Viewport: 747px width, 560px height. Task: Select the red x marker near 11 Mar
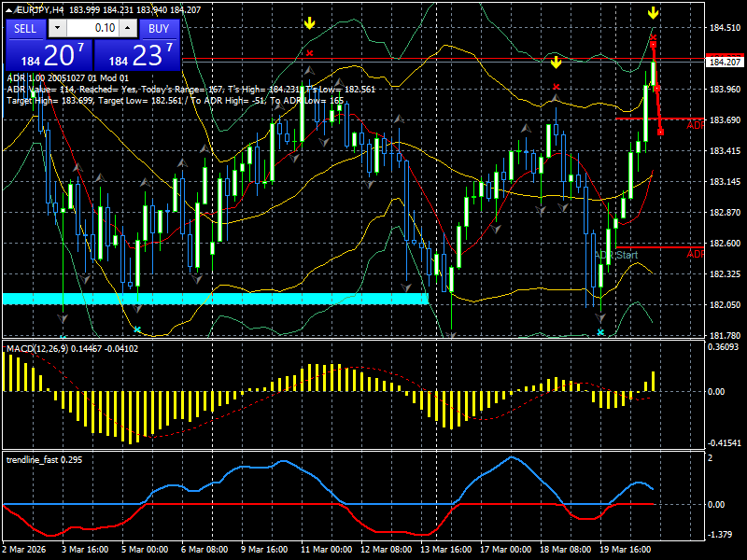[310, 53]
